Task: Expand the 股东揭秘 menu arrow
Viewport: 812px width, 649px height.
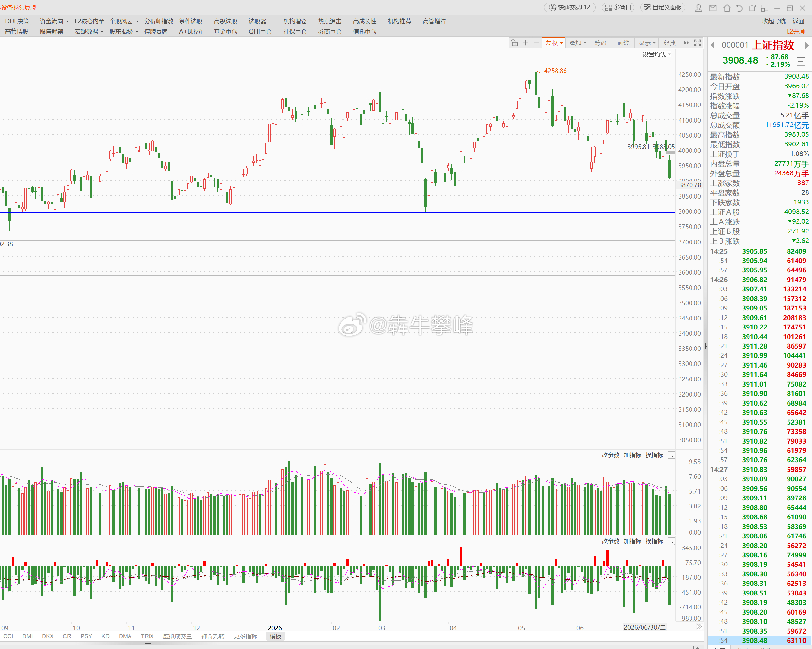Action: [137, 32]
